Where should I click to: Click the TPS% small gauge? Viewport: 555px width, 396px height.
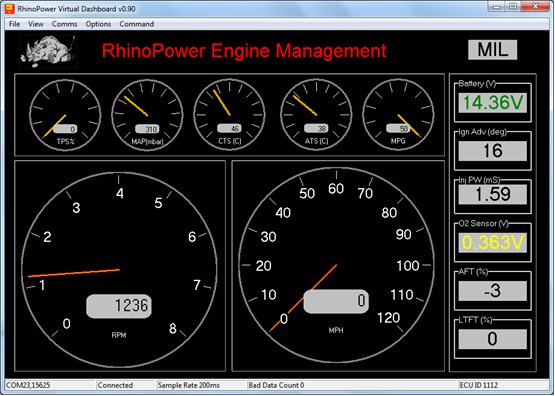[x=65, y=115]
